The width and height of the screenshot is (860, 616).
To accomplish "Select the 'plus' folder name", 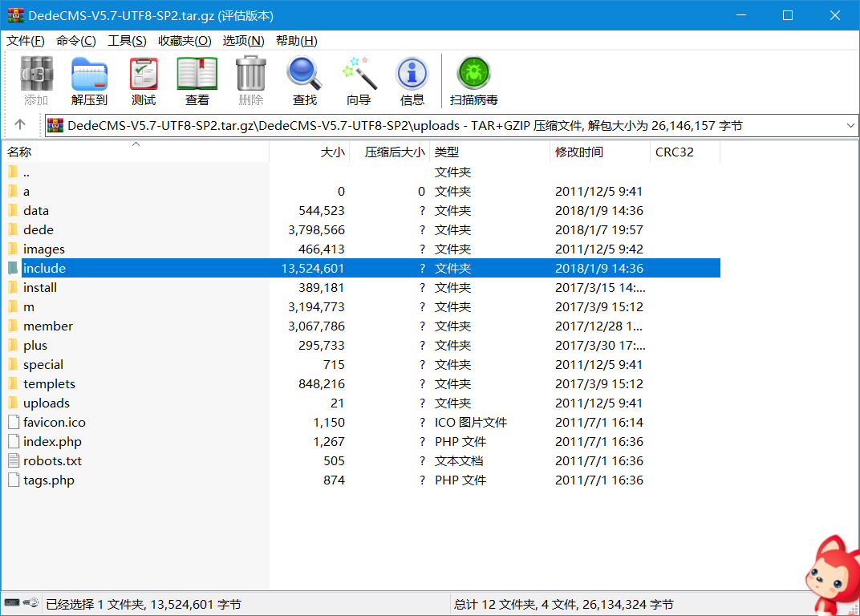I will (x=35, y=346).
